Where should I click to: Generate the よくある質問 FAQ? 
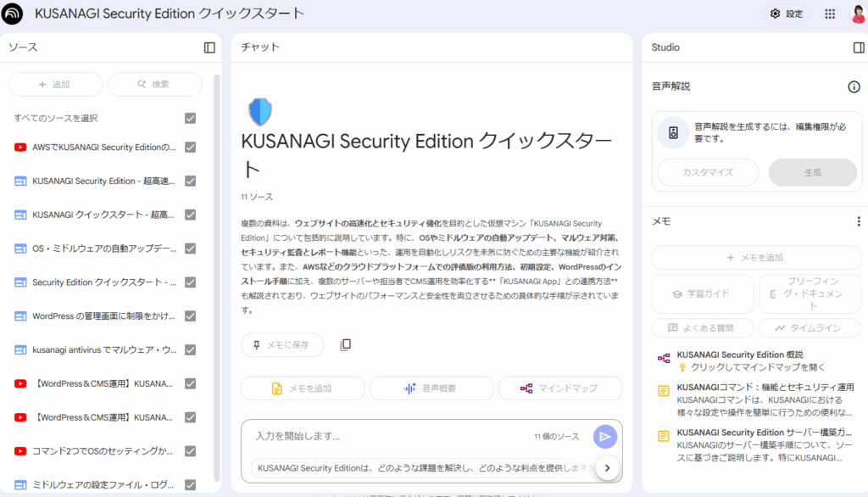point(703,328)
